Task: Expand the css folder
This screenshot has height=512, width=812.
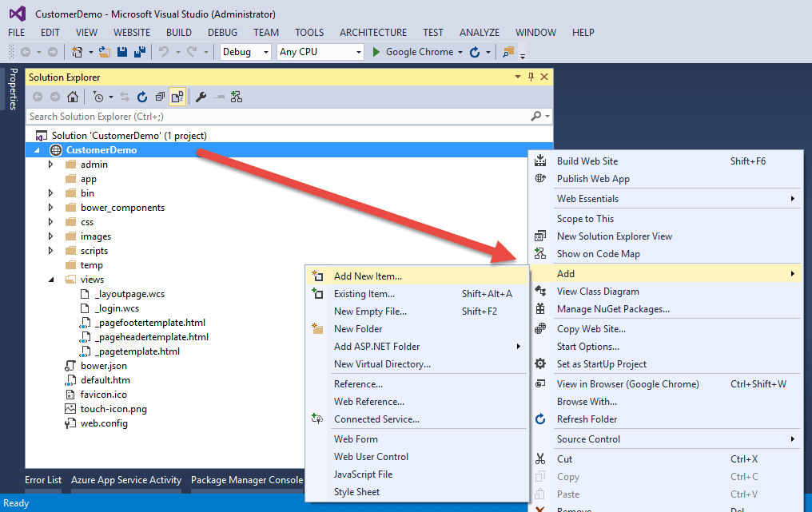Action: pos(51,222)
